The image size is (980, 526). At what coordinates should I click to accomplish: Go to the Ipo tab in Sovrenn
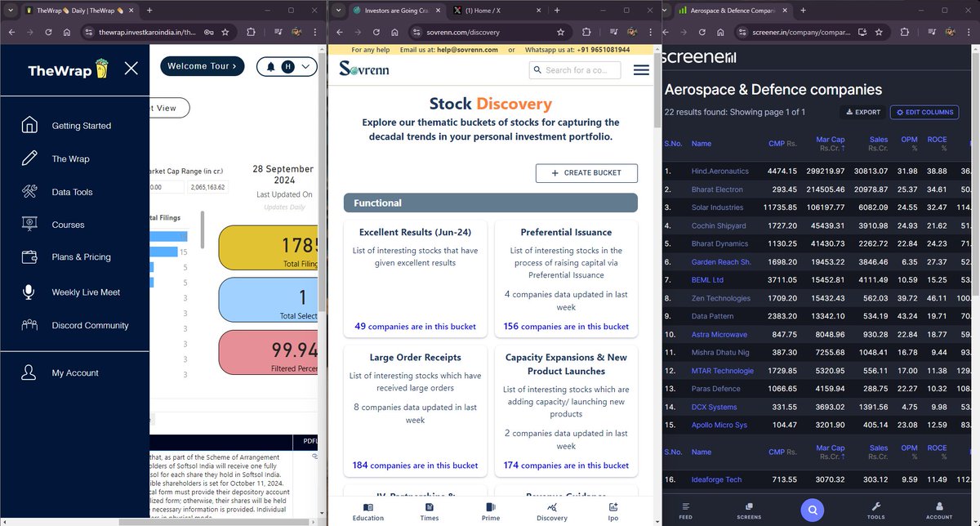click(613, 512)
